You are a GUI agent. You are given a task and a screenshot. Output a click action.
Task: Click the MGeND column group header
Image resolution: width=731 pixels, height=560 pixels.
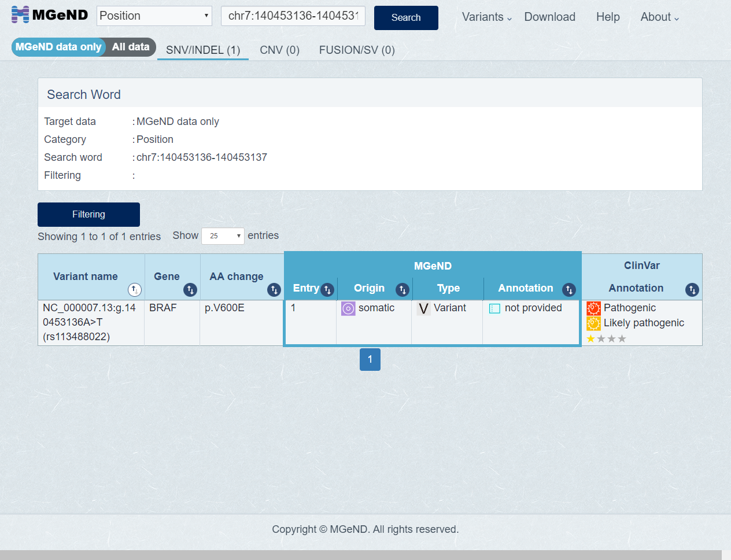pos(433,266)
